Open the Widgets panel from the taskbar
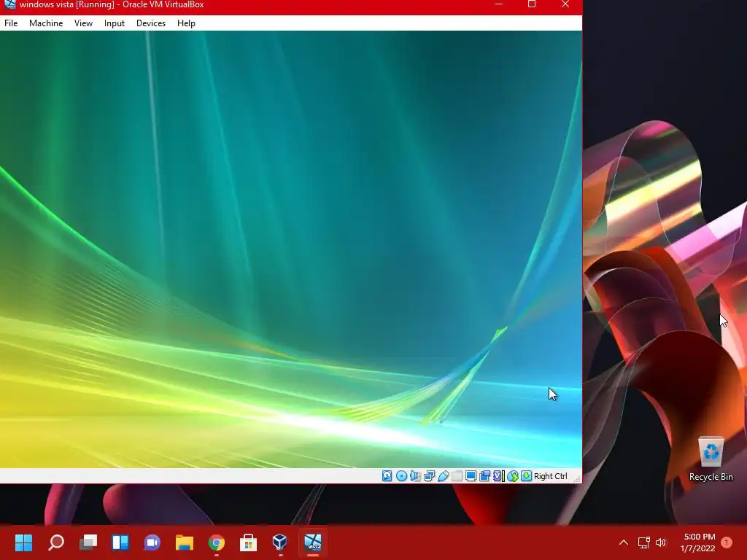 120,542
